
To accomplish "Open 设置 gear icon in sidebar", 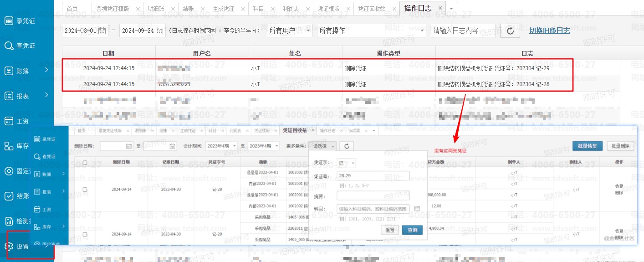I will click(9, 247).
